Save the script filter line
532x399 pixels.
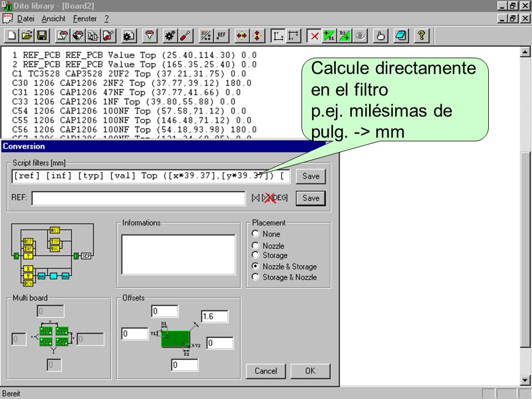311,176
